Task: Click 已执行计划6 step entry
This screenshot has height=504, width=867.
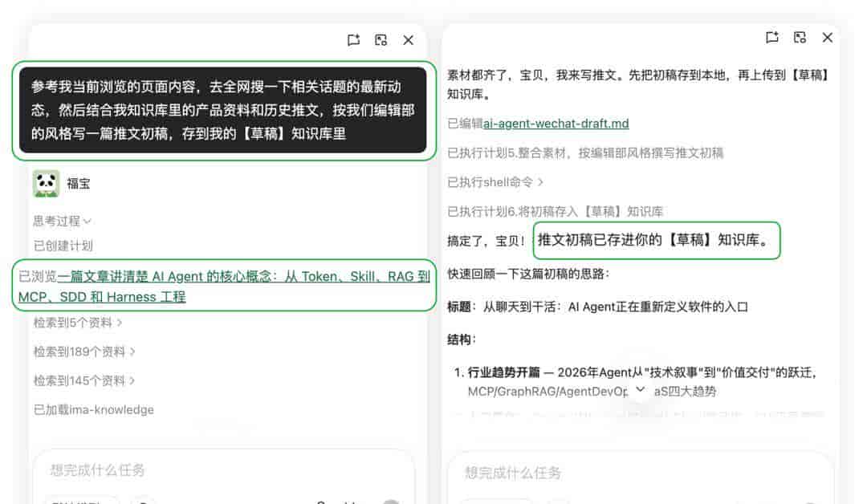Action: coord(555,211)
